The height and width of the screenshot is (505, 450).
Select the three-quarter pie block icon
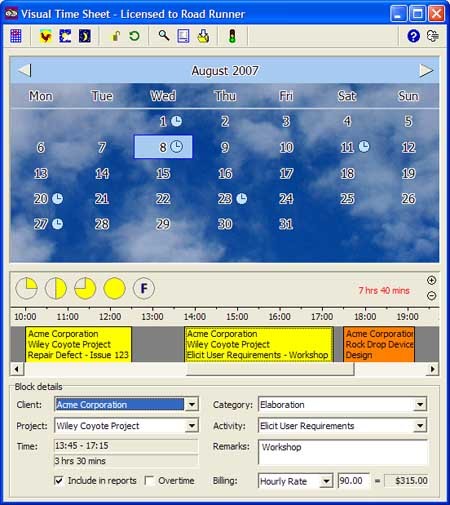pyautogui.click(x=85, y=288)
